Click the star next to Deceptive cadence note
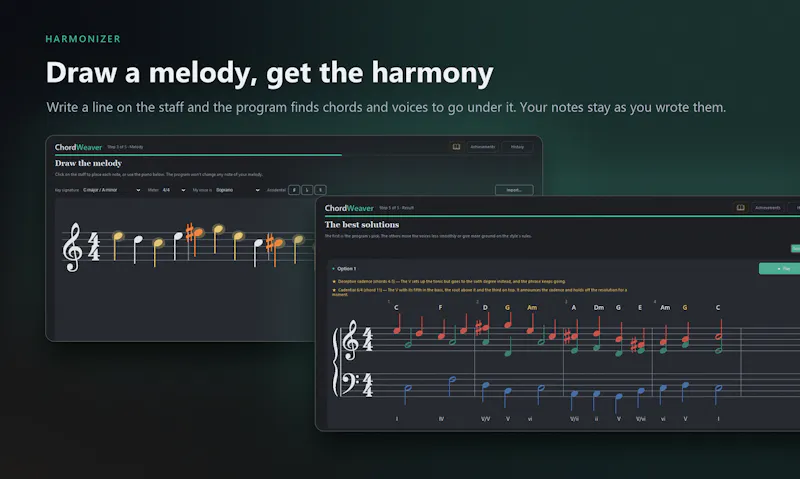The image size is (800, 479). point(334,282)
